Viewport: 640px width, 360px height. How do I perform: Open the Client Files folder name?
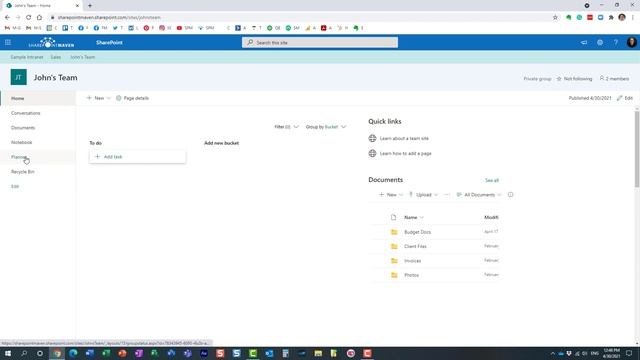[415, 246]
